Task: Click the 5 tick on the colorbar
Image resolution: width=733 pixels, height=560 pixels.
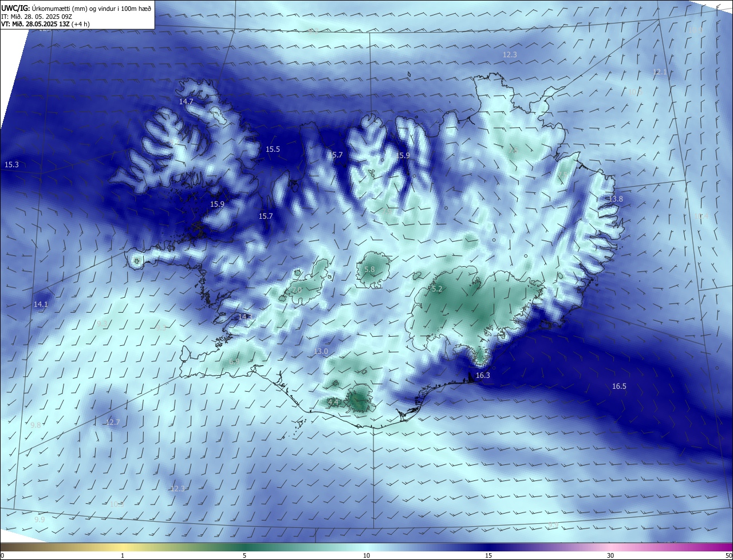Action: click(x=245, y=555)
